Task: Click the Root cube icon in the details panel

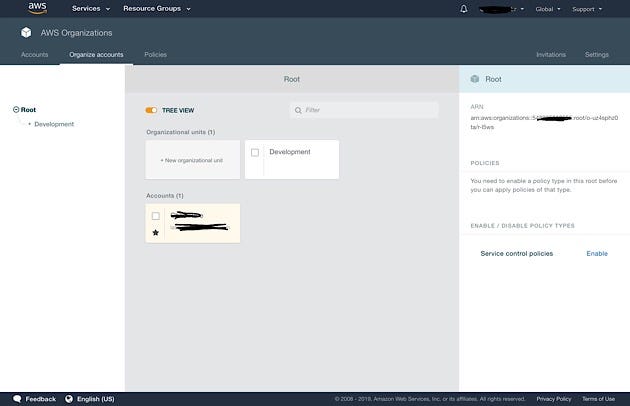Action: pyautogui.click(x=475, y=79)
